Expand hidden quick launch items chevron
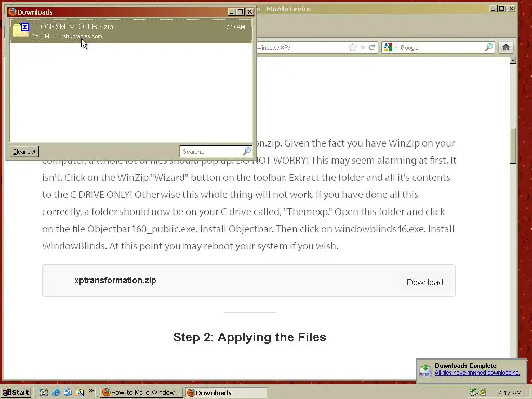Screen dimensions: 532x399 (x=91, y=391)
